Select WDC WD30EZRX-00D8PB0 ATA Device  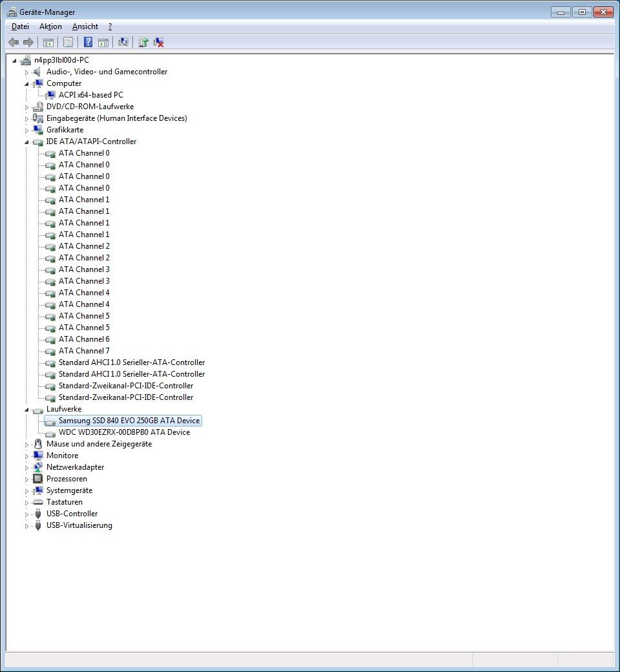tap(124, 432)
